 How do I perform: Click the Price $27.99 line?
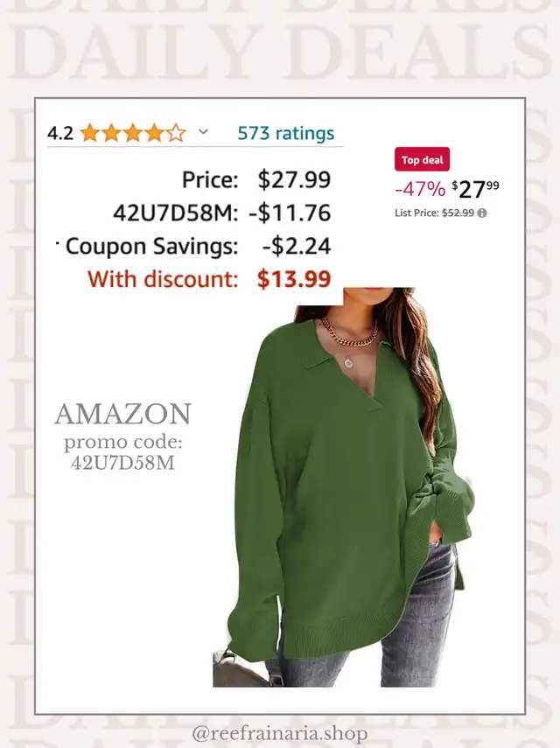pos(256,180)
